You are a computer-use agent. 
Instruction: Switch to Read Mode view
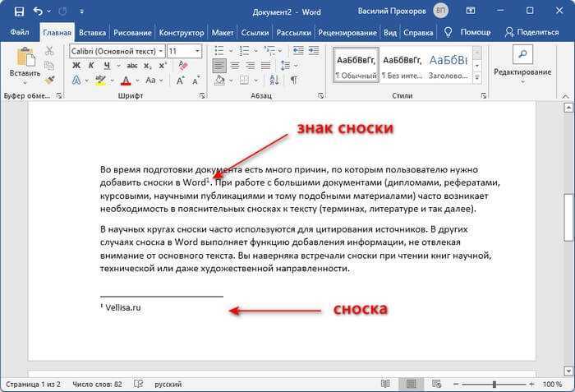tap(385, 384)
